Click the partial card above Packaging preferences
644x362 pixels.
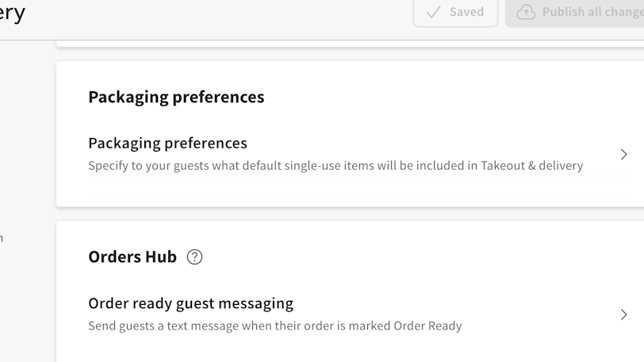349,44
